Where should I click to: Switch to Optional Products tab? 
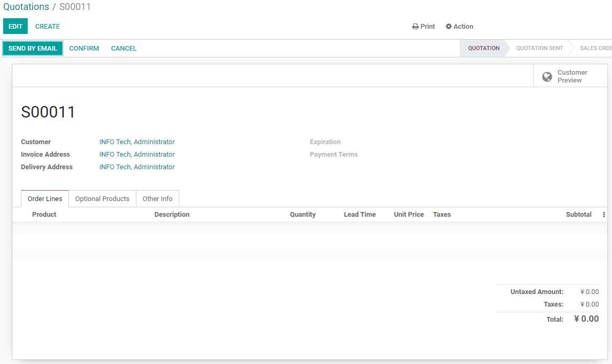pos(102,198)
